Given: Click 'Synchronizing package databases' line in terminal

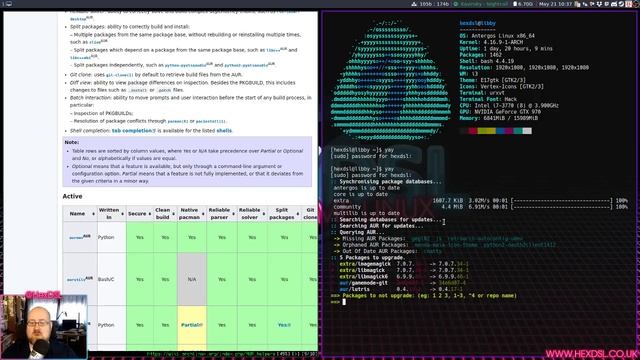Looking at the screenshot, I should pyautogui.click(x=386, y=182).
